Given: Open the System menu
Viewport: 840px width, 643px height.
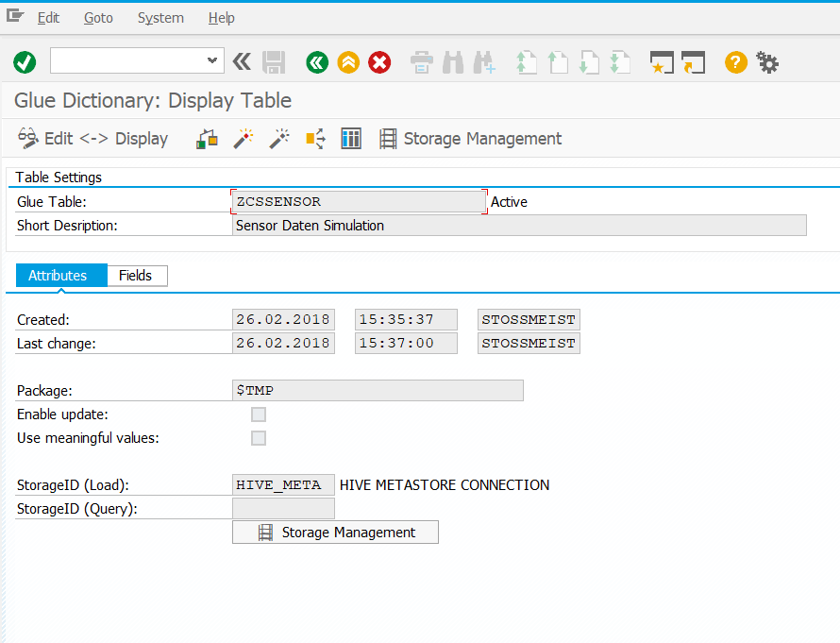Looking at the screenshot, I should click(x=160, y=18).
